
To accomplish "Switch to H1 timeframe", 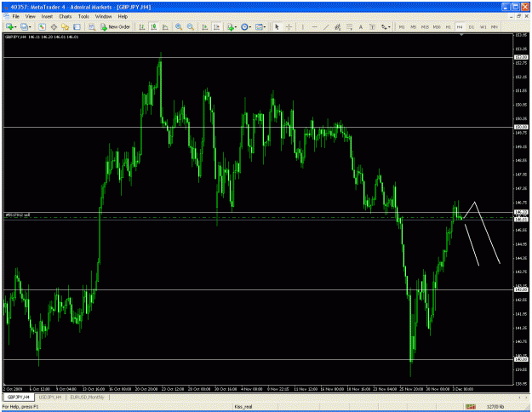I will click(x=449, y=26).
